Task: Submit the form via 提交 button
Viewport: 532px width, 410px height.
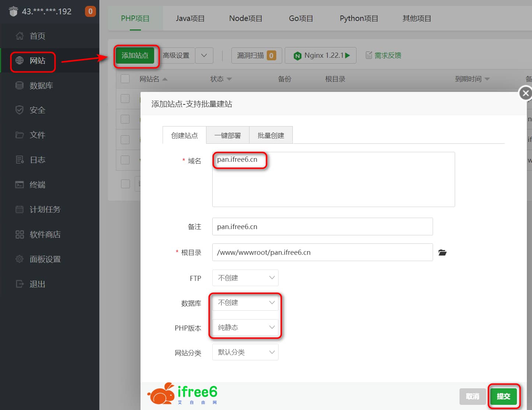Action: coord(504,396)
